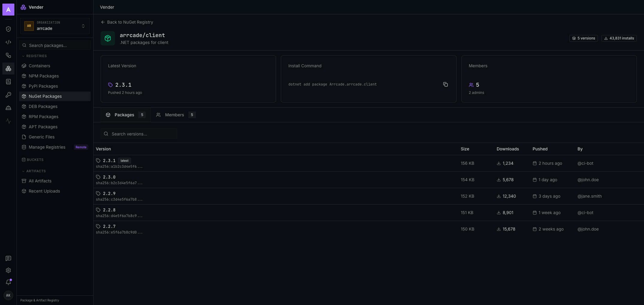
Task: Focus the Search versions field
Action: click(139, 134)
